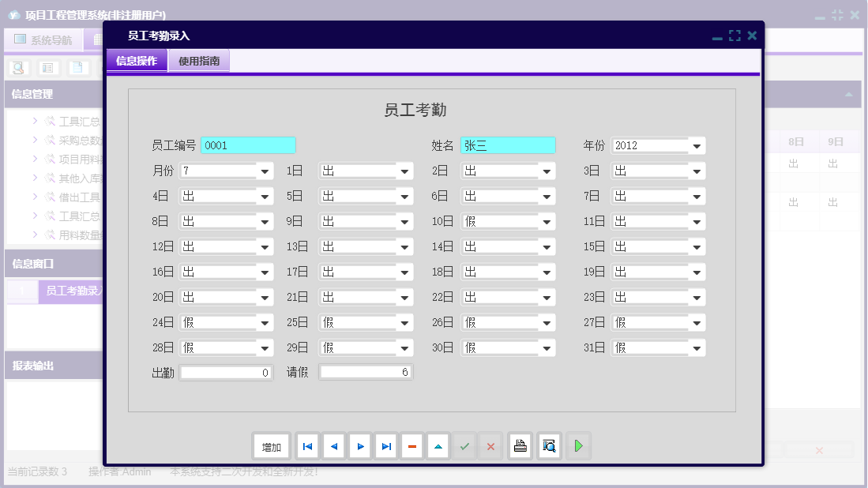Switch to the 使用指南 tab

pos(200,60)
